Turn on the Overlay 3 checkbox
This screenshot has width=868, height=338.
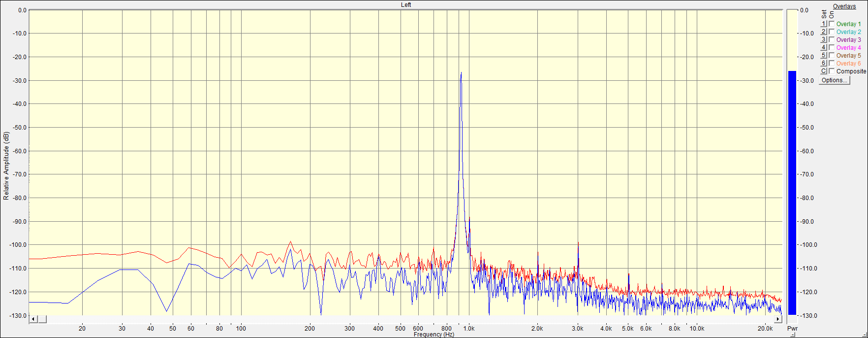tap(832, 39)
